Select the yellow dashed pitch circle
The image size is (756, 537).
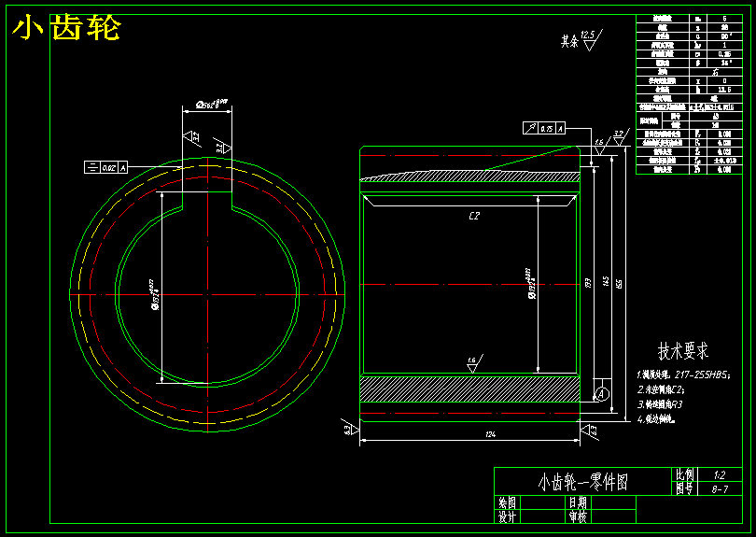(207, 294)
